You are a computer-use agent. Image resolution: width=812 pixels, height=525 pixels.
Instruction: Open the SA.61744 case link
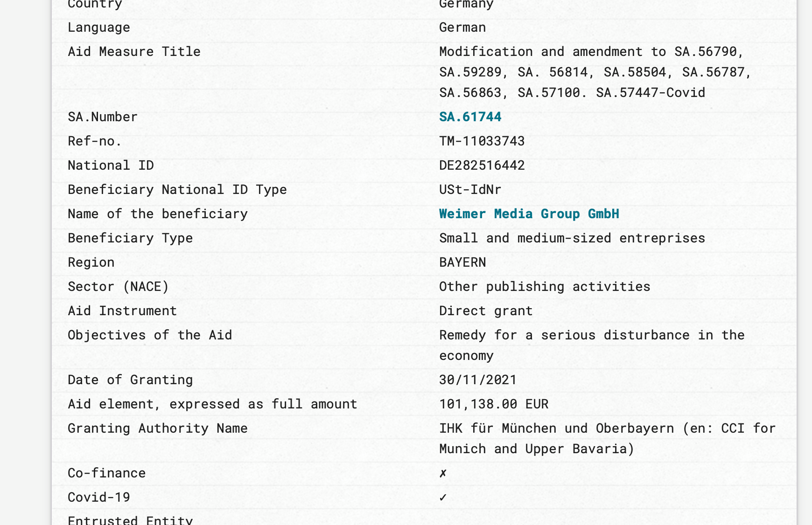pos(470,117)
